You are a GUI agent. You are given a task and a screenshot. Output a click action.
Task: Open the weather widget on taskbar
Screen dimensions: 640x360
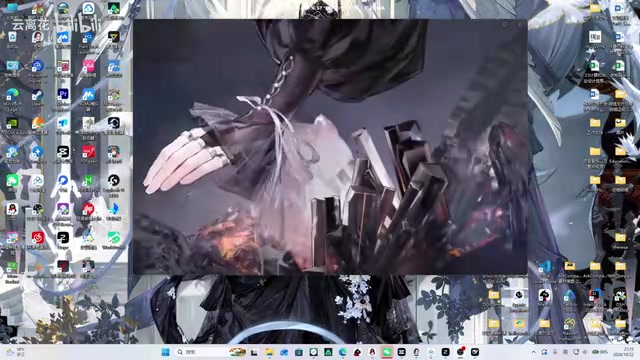point(16,352)
